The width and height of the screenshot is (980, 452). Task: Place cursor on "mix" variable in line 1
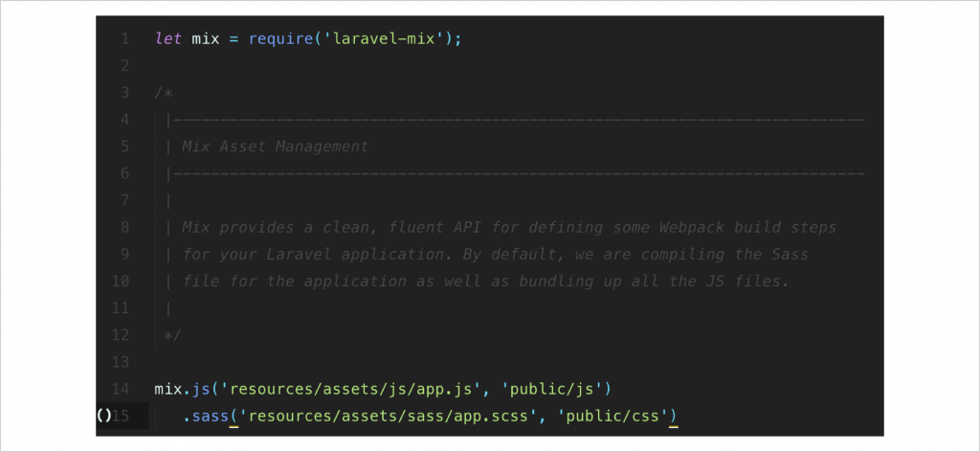click(205, 38)
